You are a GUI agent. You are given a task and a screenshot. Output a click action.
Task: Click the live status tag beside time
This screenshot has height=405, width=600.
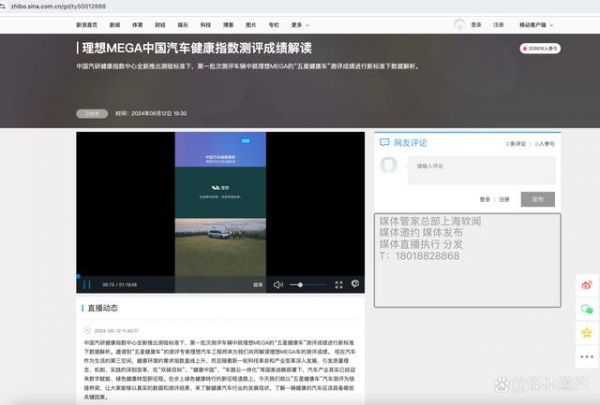[92, 114]
